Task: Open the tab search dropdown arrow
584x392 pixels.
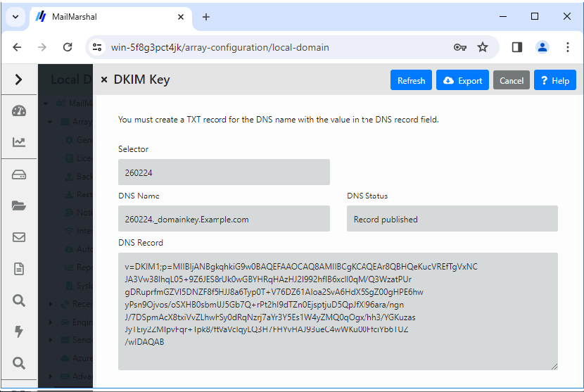Action: 15,17
